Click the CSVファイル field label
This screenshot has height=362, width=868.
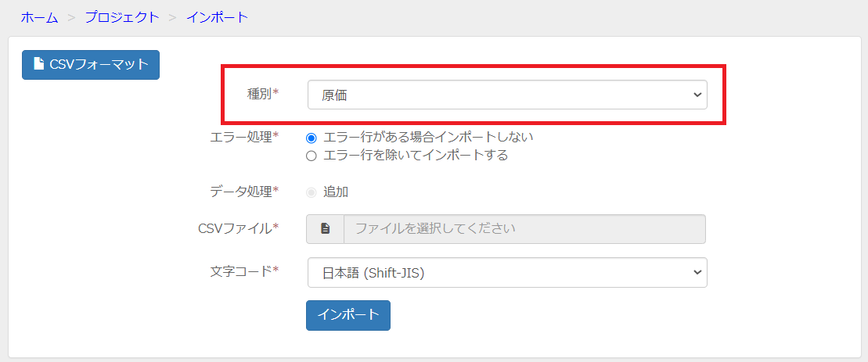click(x=238, y=228)
